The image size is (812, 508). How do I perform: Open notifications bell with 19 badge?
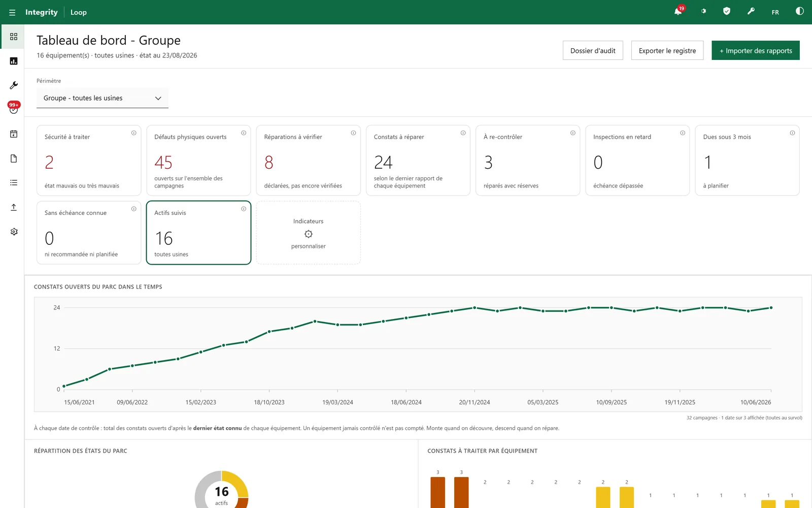pos(678,11)
